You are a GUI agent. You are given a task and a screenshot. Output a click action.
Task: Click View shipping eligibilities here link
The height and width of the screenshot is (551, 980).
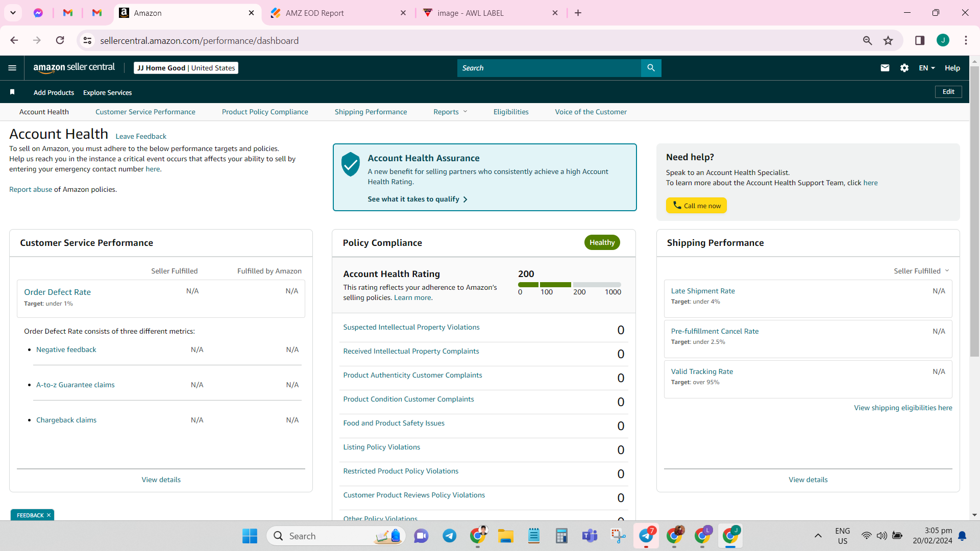coord(903,408)
